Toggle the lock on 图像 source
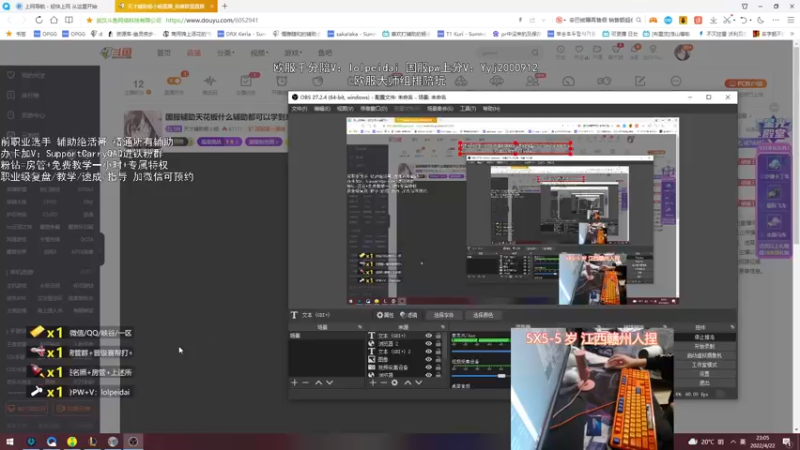 pos(438,359)
